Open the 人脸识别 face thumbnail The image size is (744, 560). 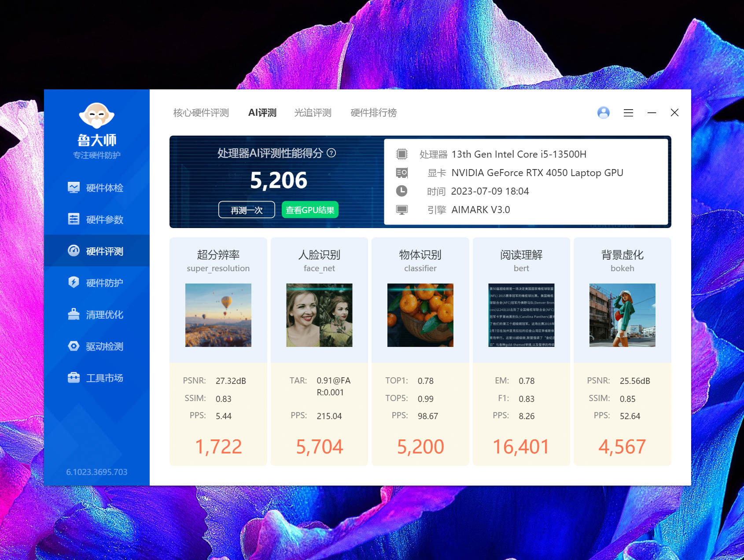[x=319, y=315]
